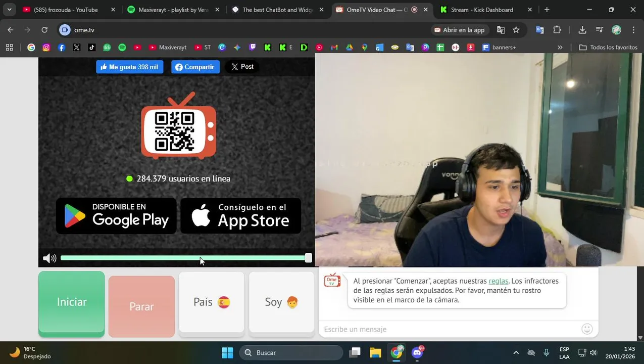This screenshot has height=364, width=644.
Task: Reload the ome.tv page
Action: tap(44, 30)
